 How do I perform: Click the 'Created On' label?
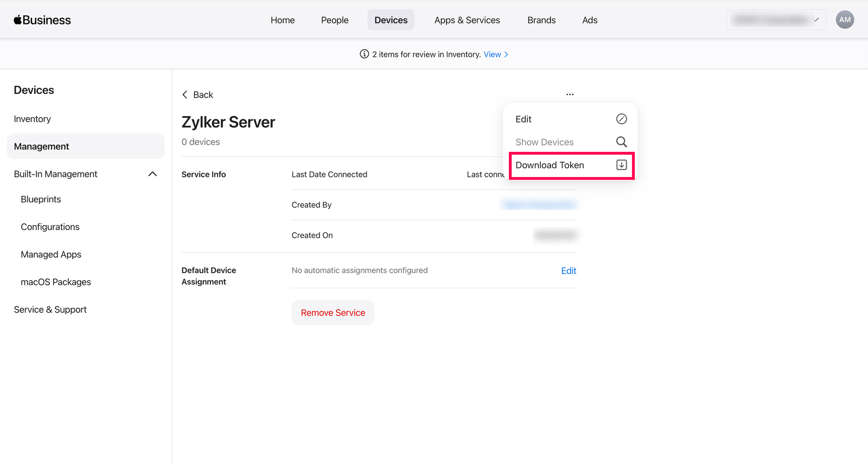312,235
